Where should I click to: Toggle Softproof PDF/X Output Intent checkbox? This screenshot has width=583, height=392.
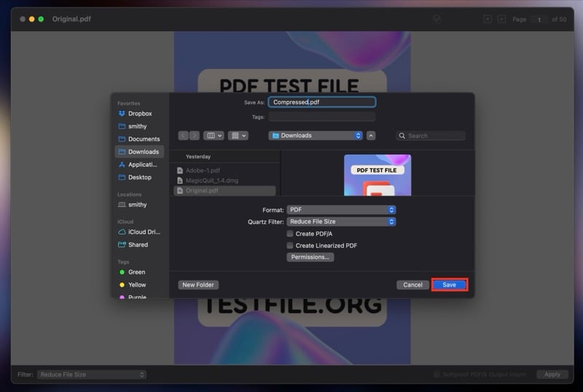[x=437, y=375]
